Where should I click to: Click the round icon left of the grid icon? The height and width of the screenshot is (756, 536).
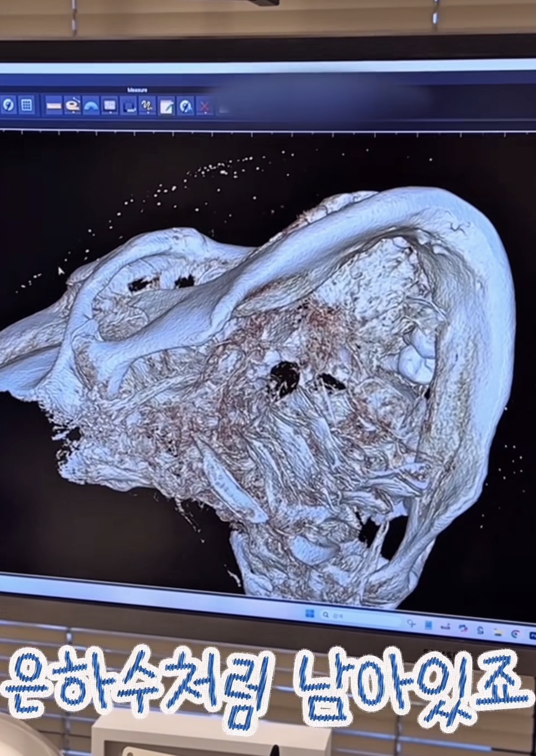click(8, 105)
